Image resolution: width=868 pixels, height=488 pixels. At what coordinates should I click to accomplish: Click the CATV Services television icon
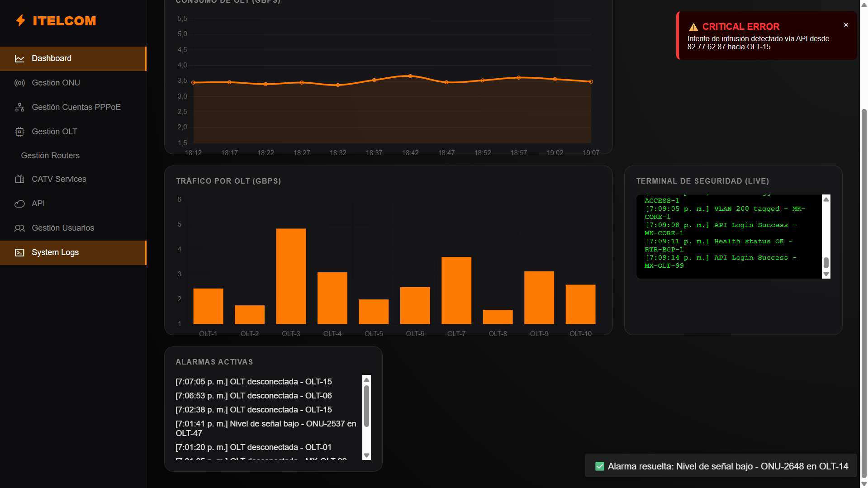pos(19,180)
